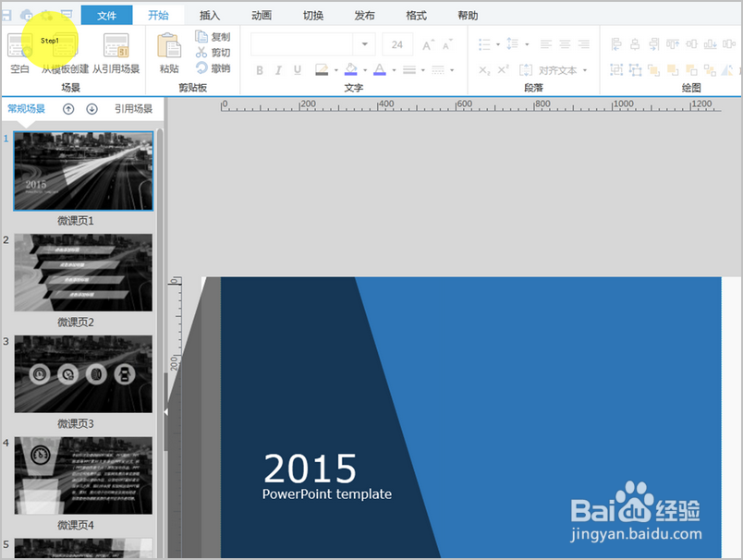Click the cloud icon in quick access bar

pyautogui.click(x=27, y=15)
